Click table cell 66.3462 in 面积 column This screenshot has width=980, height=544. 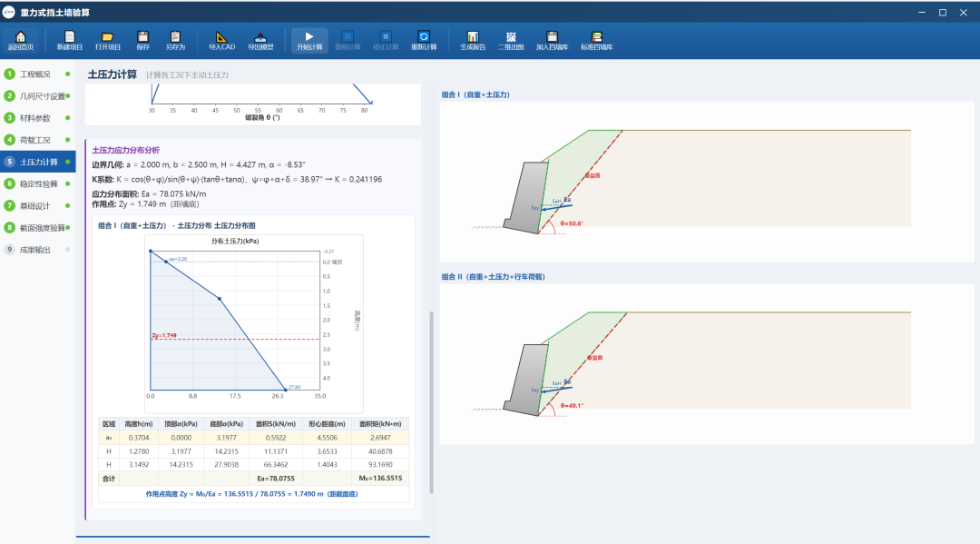[x=276, y=465]
